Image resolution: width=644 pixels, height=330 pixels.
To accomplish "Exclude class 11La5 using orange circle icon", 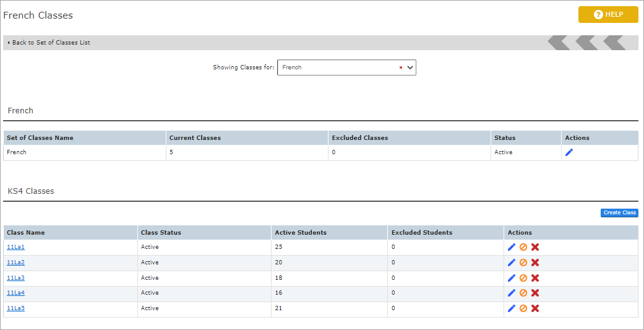I will (x=523, y=308).
